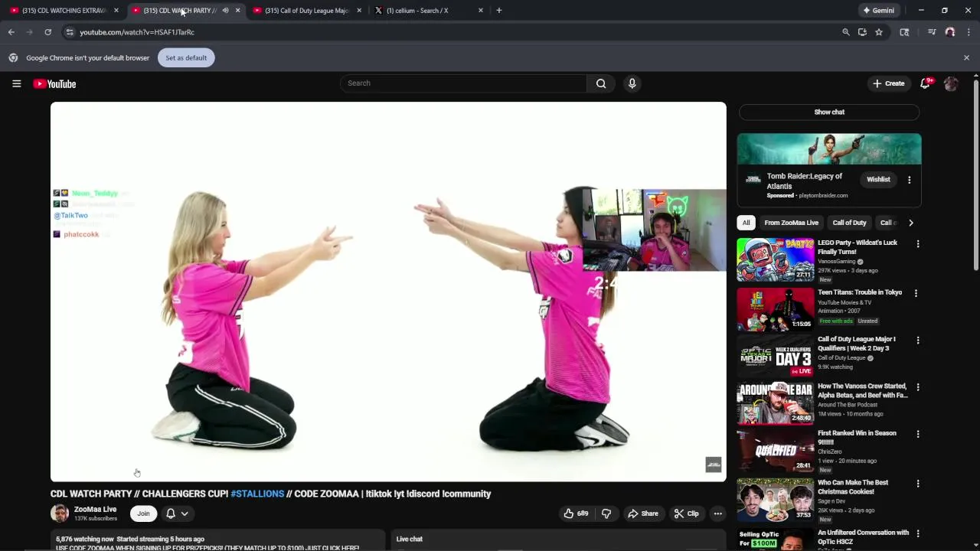Start voice search with microphone icon

(632, 83)
